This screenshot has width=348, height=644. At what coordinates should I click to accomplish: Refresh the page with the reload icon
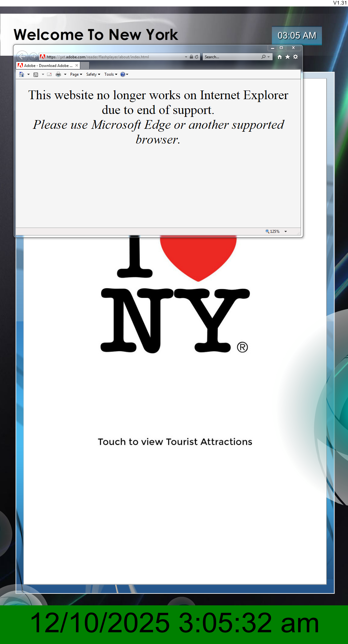(197, 57)
